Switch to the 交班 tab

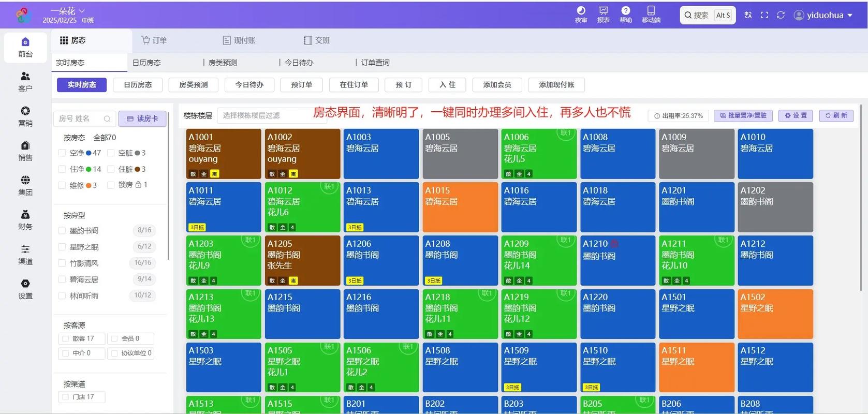[317, 40]
